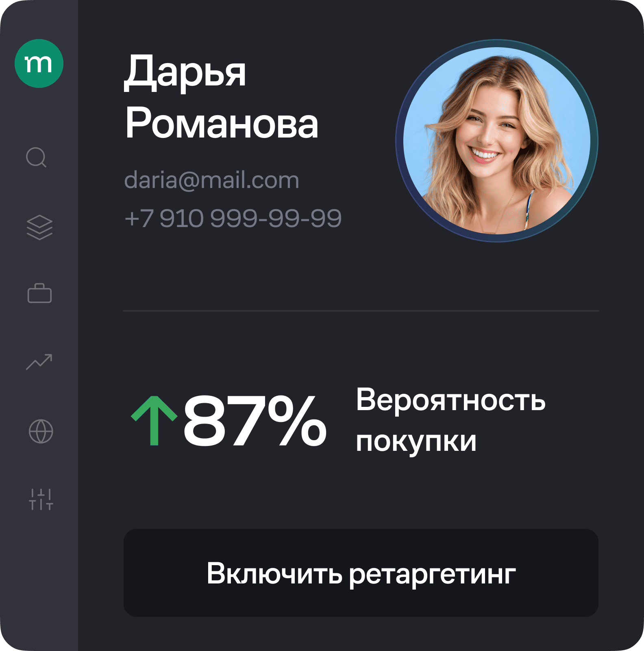Click the green "m" logo
Image resolution: width=644 pixels, height=651 pixels.
(39, 63)
